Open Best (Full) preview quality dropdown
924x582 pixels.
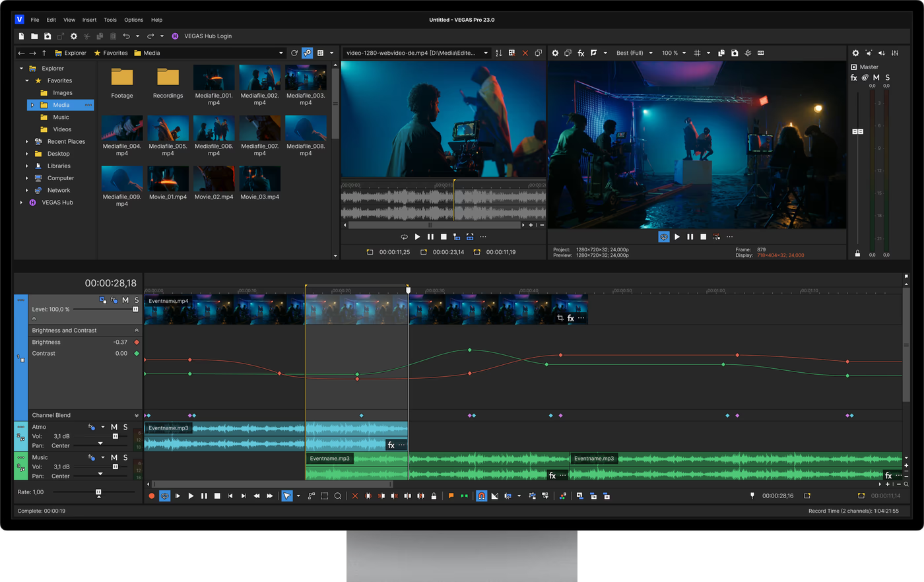click(x=634, y=53)
